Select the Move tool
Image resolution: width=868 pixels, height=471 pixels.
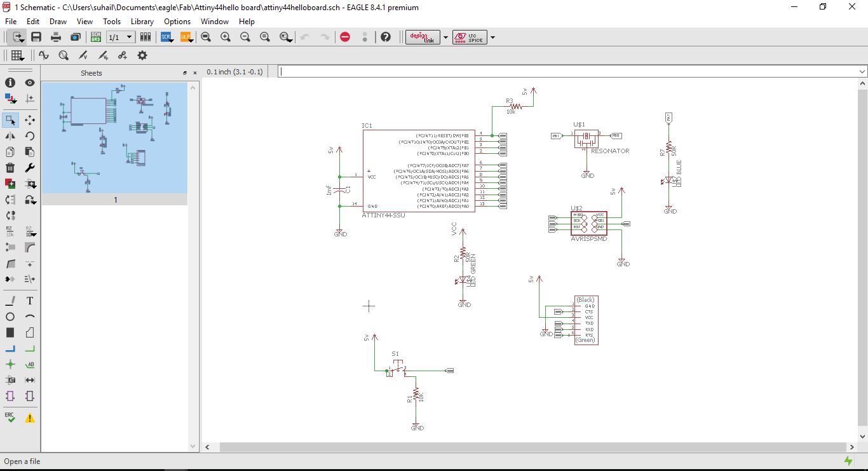[30, 119]
